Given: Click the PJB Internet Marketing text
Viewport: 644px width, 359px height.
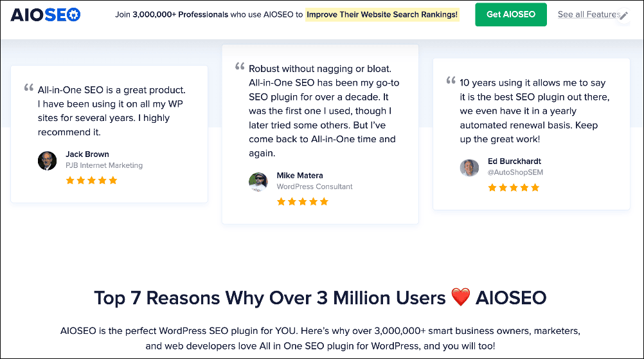Looking at the screenshot, I should 104,165.
